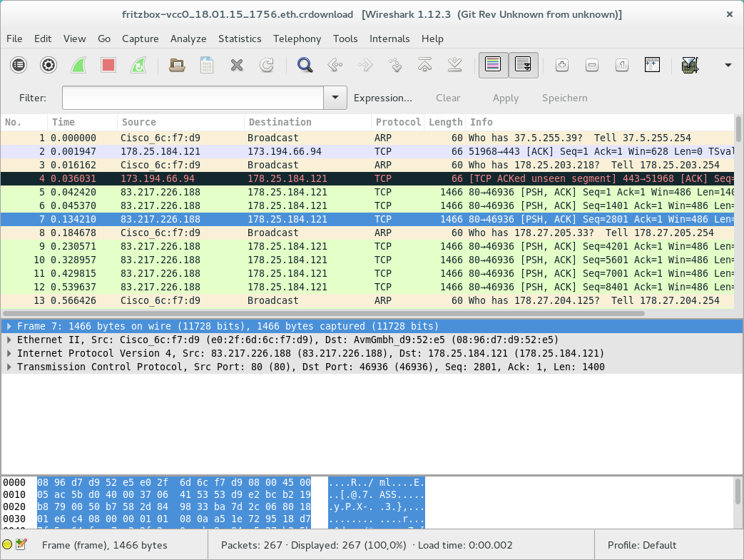Click the expert info status LED

pyautogui.click(x=8, y=545)
